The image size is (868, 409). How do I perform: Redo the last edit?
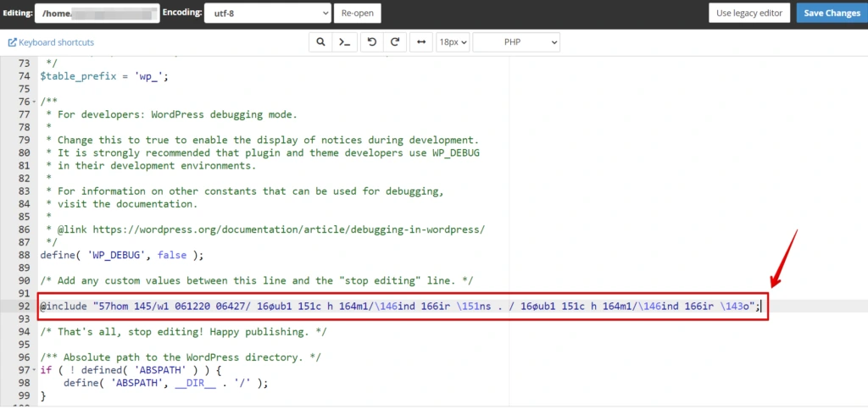[x=395, y=42]
